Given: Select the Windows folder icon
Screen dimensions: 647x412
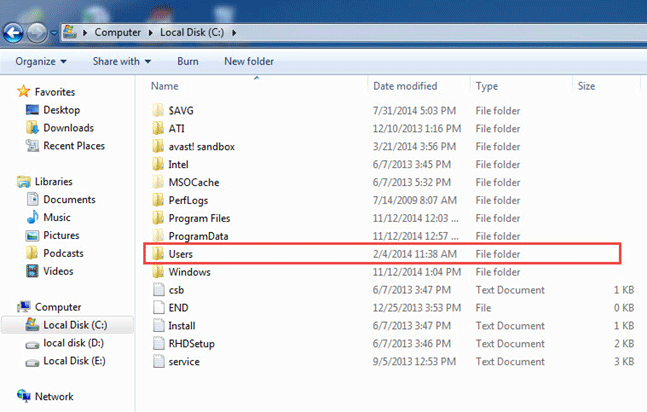Looking at the screenshot, I should pyautogui.click(x=158, y=272).
